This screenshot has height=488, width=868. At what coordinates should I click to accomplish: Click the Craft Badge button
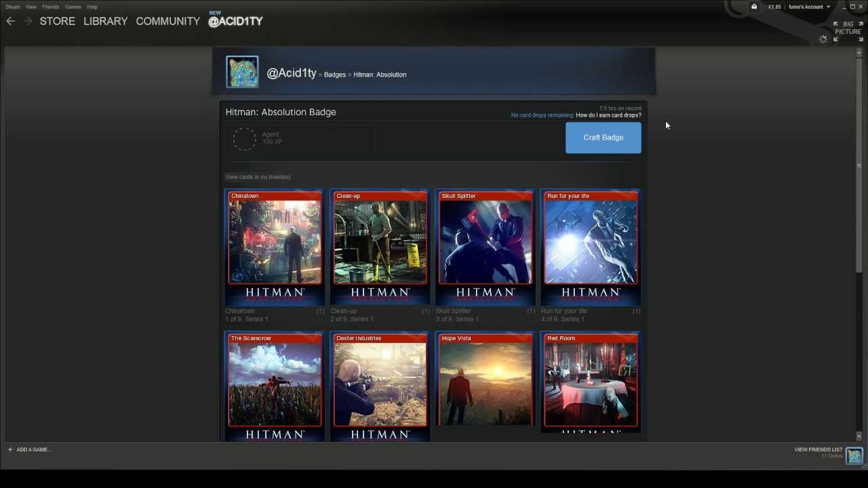(x=603, y=138)
